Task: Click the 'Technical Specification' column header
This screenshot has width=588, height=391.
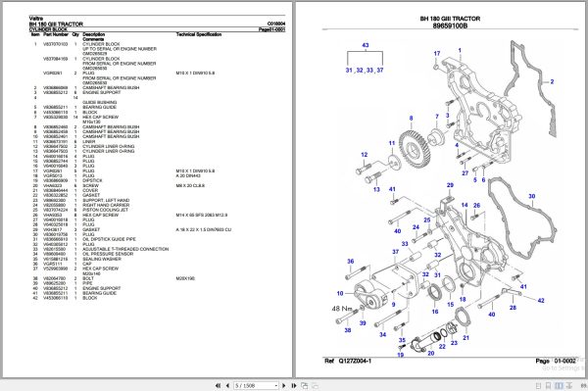Action: click(199, 34)
